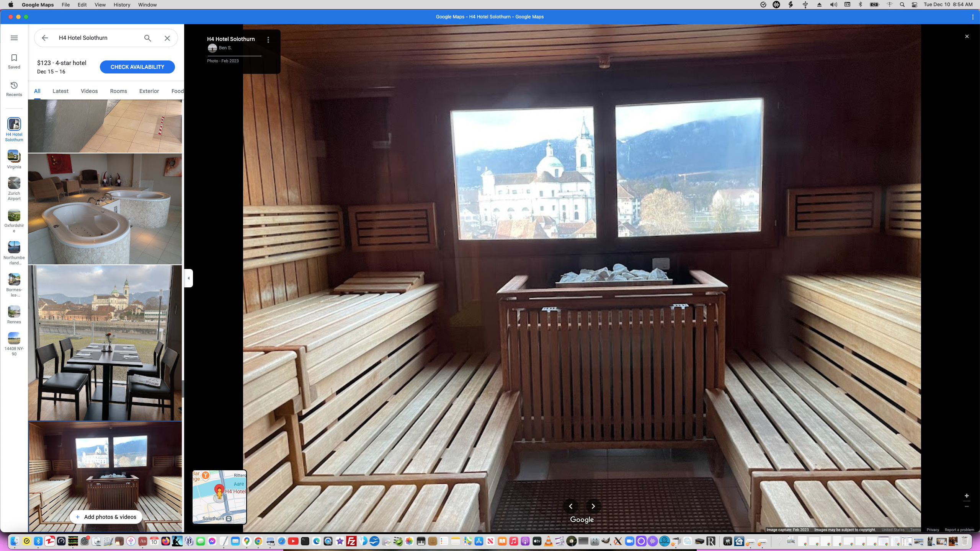Click the Check Availability button
Viewport: 980px width, 551px height.
(137, 67)
